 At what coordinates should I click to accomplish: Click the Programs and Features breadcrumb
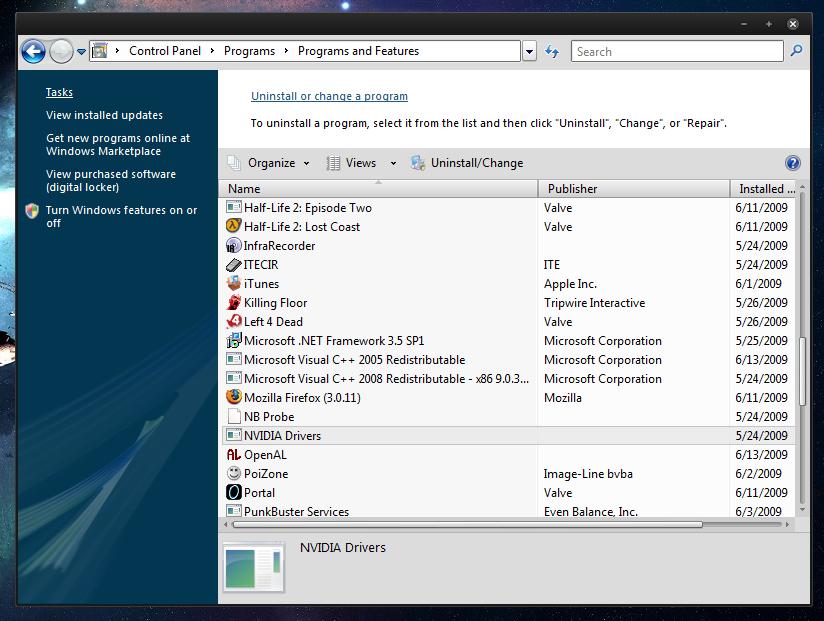coord(358,51)
